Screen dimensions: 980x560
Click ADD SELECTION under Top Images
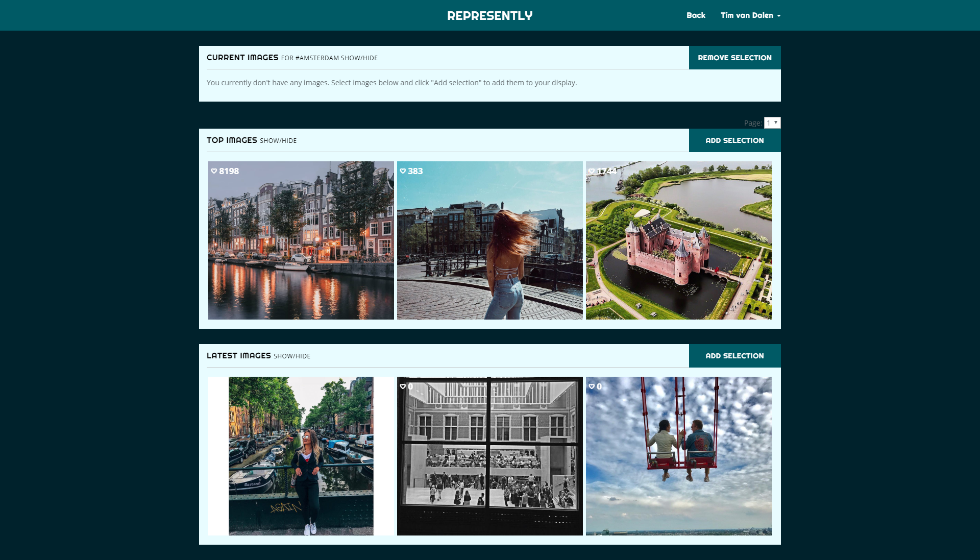pos(734,140)
